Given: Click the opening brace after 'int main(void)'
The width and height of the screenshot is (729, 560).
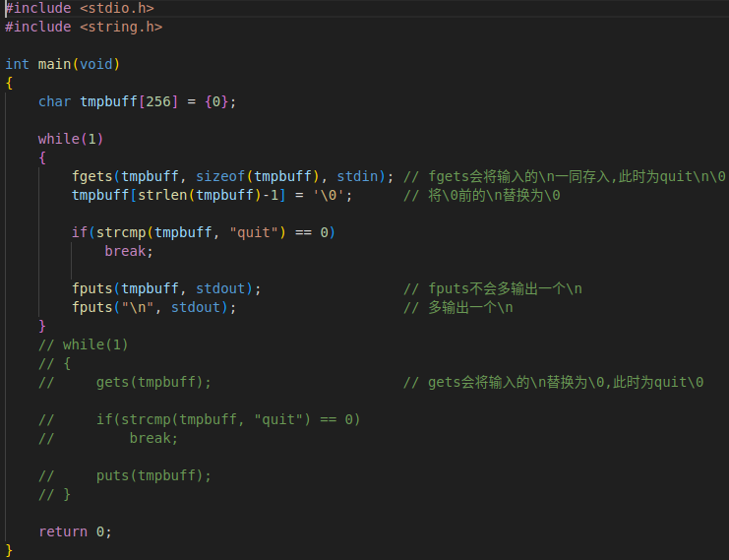Looking at the screenshot, I should tap(9, 84).
